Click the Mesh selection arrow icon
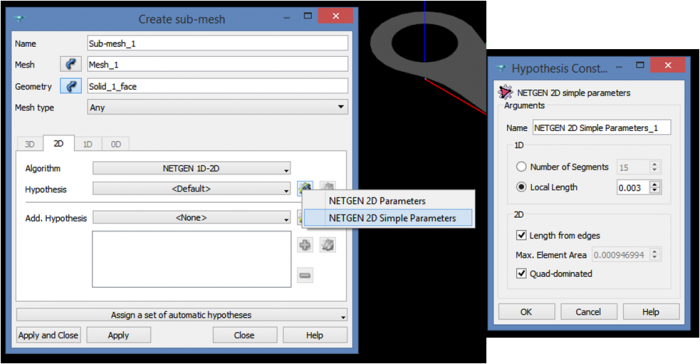The width and height of the screenshot is (700, 364). click(71, 64)
